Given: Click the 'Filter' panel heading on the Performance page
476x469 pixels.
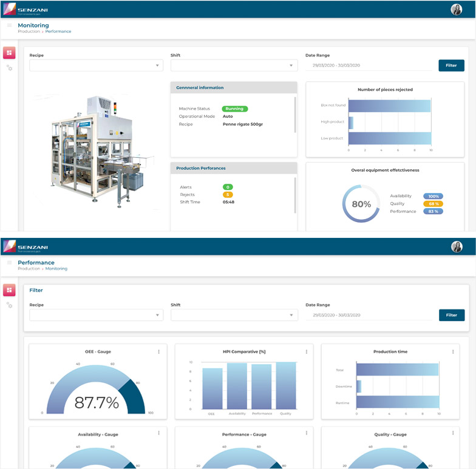Looking at the screenshot, I should [36, 290].
